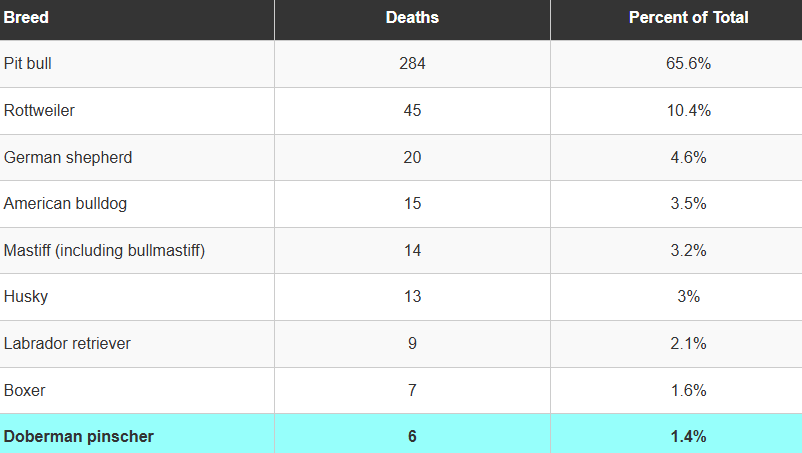Select the 3.5% percentage value

pos(688,204)
